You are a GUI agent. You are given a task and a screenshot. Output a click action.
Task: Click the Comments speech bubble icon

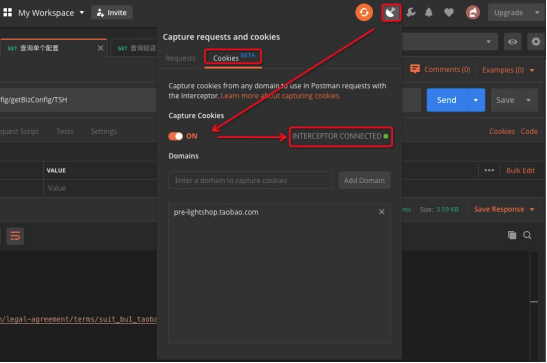(415, 69)
